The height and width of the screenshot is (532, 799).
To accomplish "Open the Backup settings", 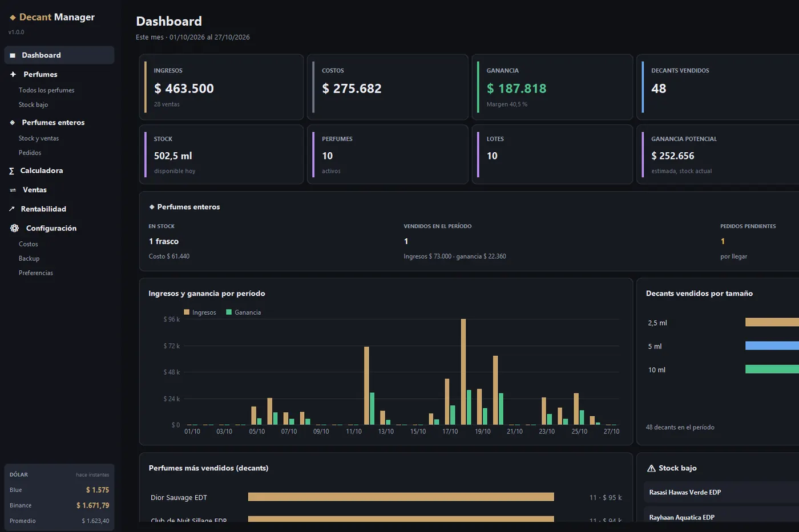I will (29, 258).
